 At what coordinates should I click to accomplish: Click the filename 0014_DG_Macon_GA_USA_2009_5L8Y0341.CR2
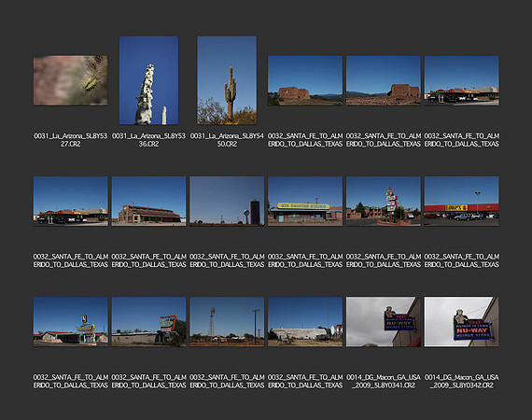[x=383, y=381]
